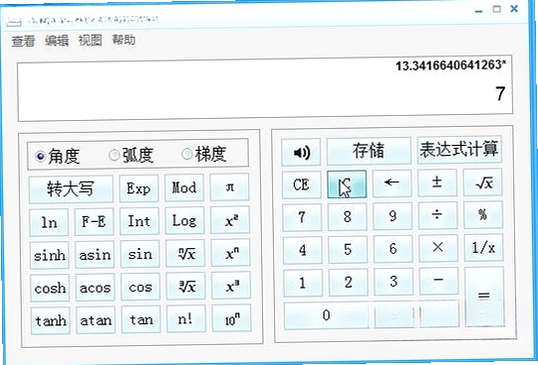Tap the digit 9 key
The image size is (538, 365).
coord(393,216)
